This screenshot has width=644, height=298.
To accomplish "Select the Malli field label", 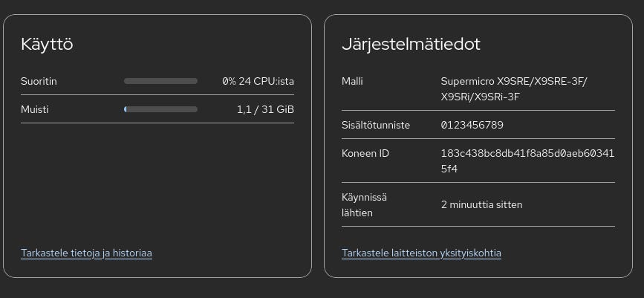I will pyautogui.click(x=352, y=81).
